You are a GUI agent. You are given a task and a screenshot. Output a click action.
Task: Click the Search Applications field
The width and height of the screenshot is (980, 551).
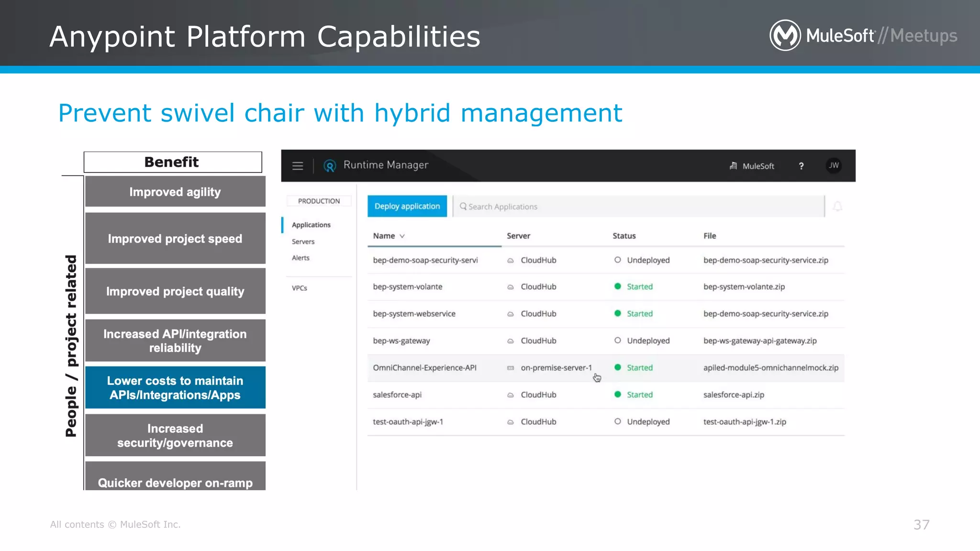639,206
